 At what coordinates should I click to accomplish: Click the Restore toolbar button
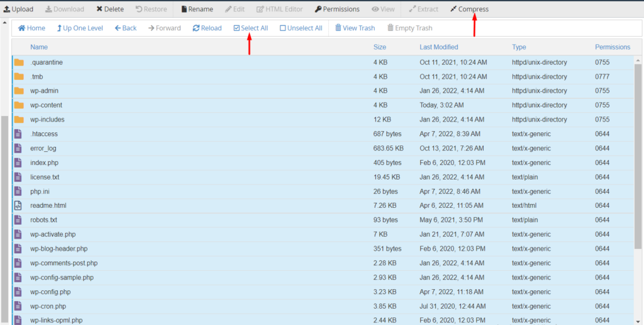pyautogui.click(x=151, y=9)
